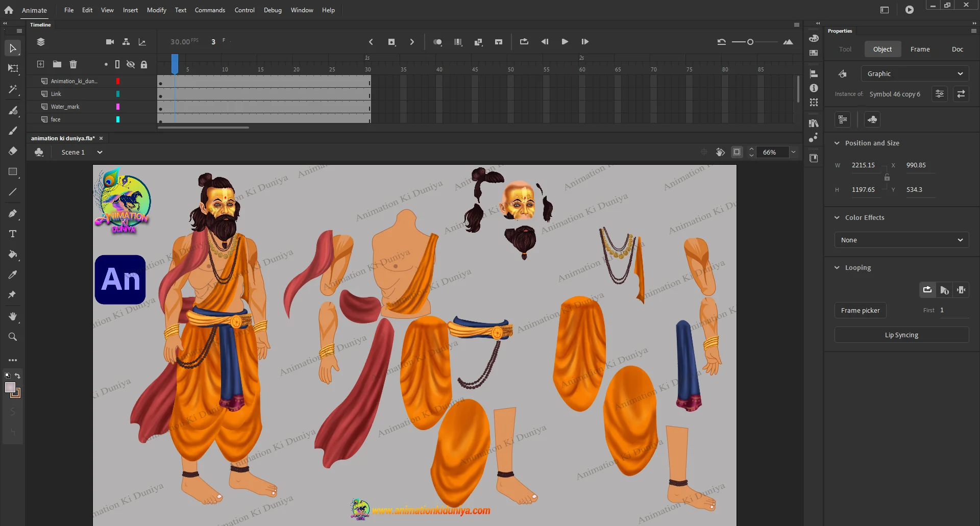This screenshot has height=526, width=980.
Task: Toggle the width-height constrain lock
Action: [x=887, y=178]
